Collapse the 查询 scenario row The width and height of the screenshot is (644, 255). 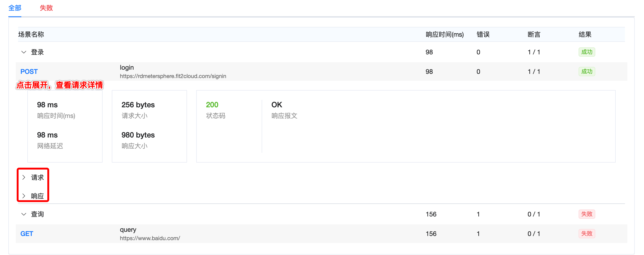(x=24, y=214)
